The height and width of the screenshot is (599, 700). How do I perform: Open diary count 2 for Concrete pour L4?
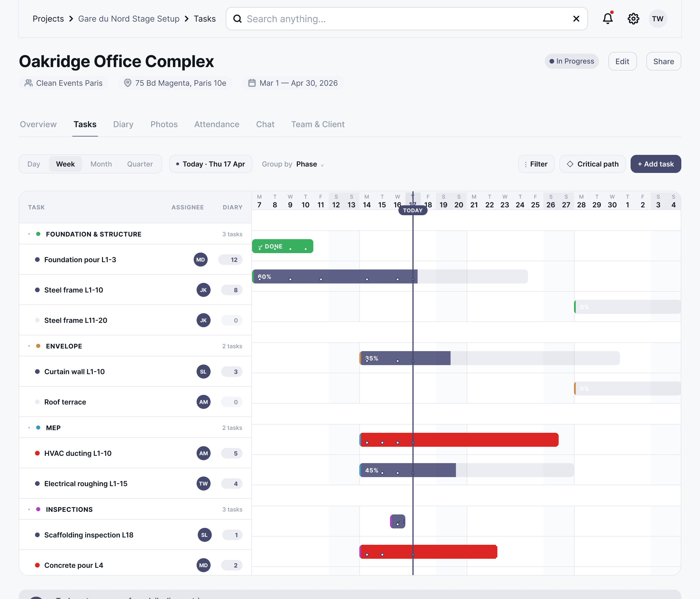pyautogui.click(x=232, y=565)
